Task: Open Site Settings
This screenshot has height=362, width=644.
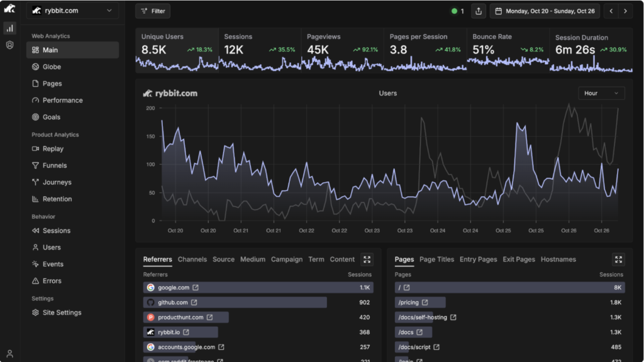Action: [73, 313]
